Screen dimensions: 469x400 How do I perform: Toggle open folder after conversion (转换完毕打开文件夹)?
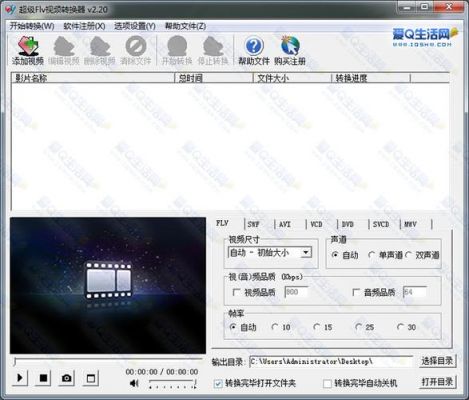[218, 384]
